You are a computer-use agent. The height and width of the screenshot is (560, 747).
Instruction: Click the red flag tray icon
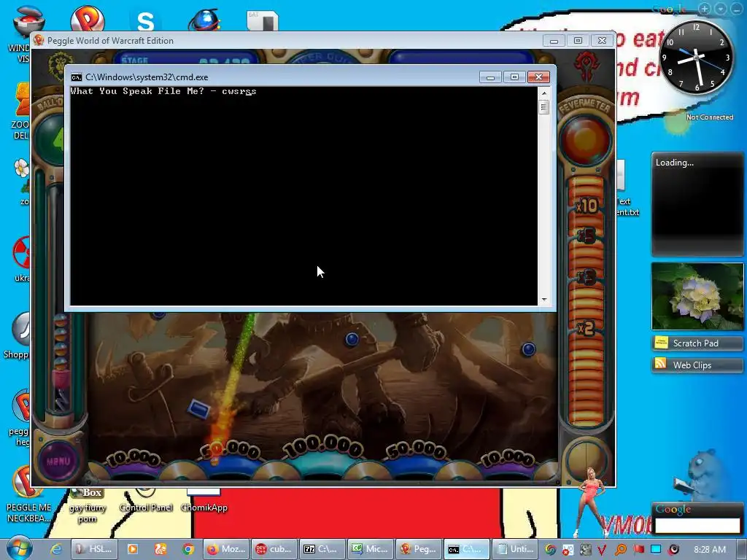pos(638,550)
